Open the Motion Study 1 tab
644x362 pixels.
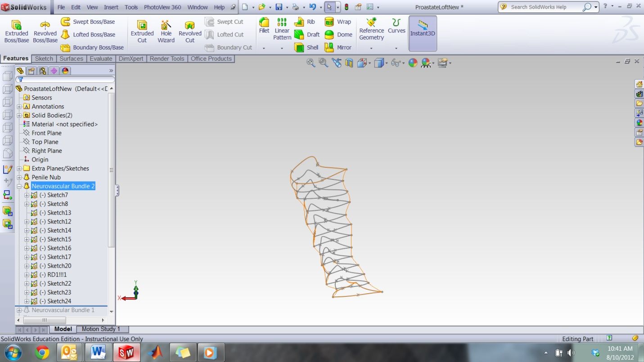(x=101, y=329)
